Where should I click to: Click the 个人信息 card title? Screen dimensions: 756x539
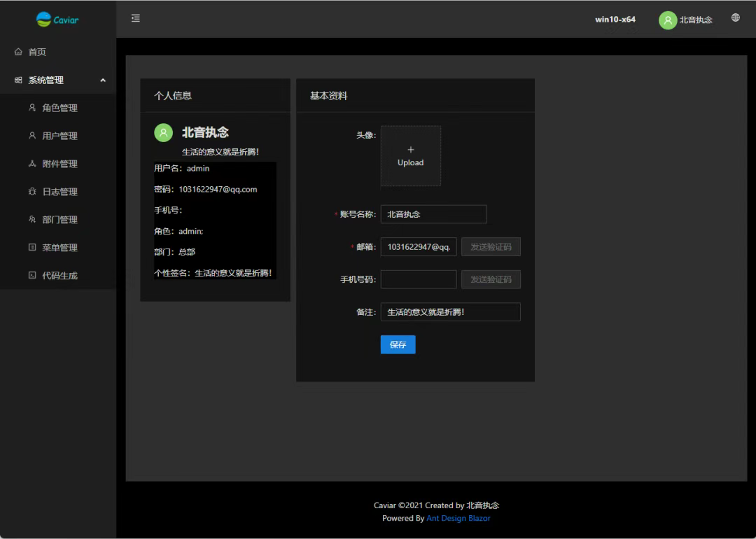(173, 95)
